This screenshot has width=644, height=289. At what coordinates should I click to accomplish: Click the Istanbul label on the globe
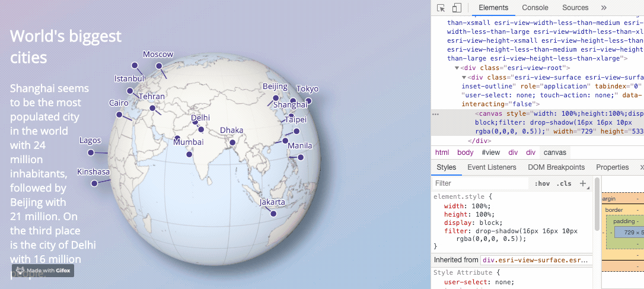(x=129, y=78)
